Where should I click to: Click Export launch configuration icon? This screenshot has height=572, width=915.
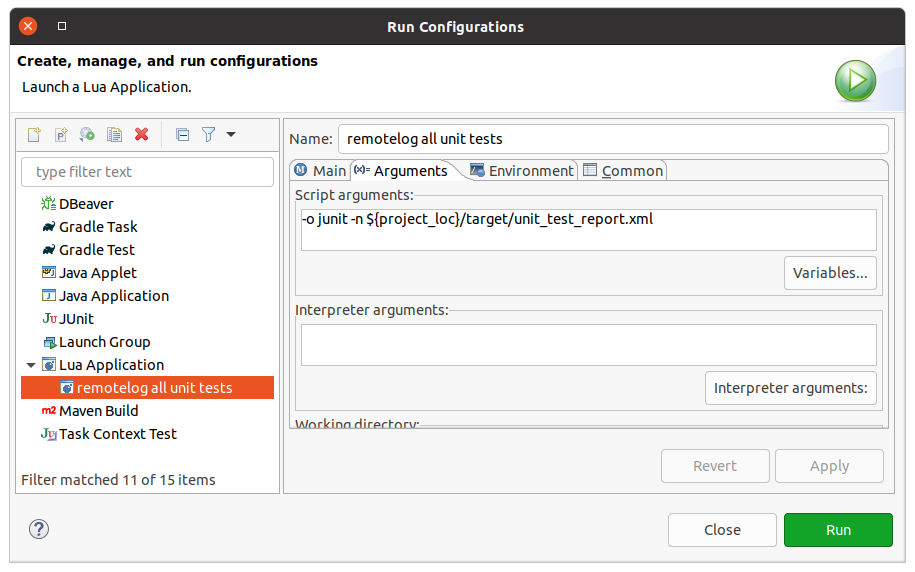(x=88, y=134)
